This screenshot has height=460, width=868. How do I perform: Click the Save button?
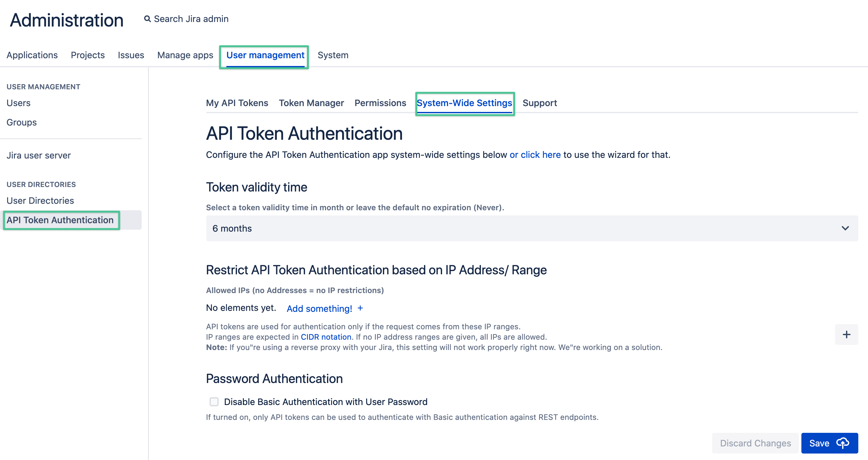[829, 443]
